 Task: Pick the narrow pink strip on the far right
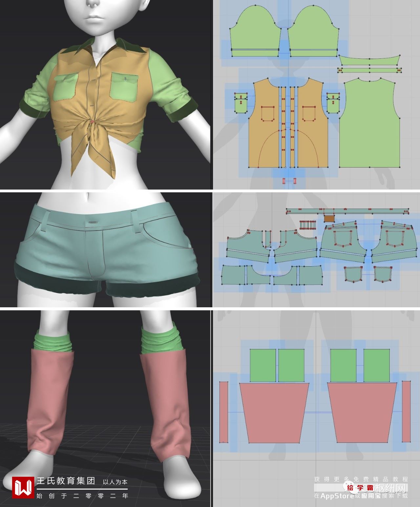click(406, 412)
